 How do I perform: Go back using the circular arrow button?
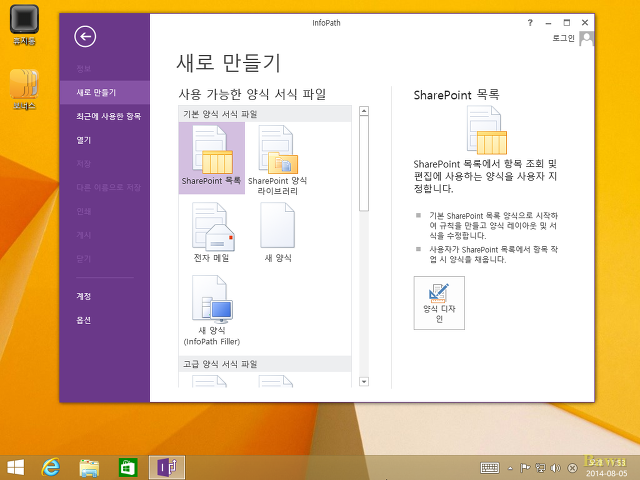tap(85, 36)
